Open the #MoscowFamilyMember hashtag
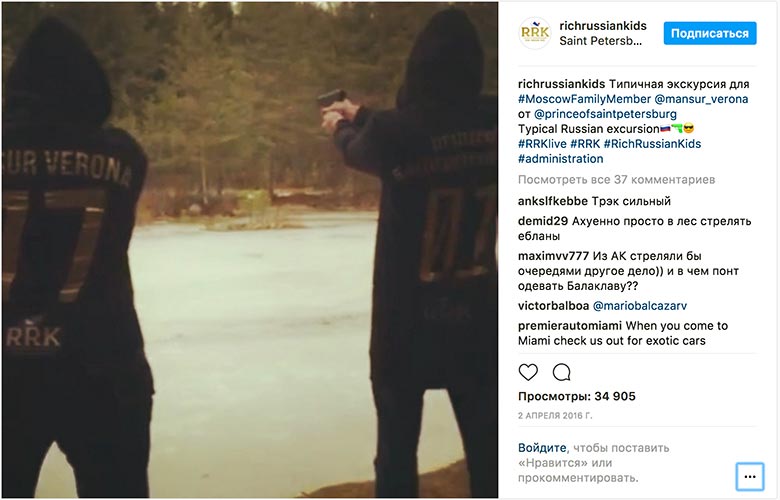 [x=584, y=99]
